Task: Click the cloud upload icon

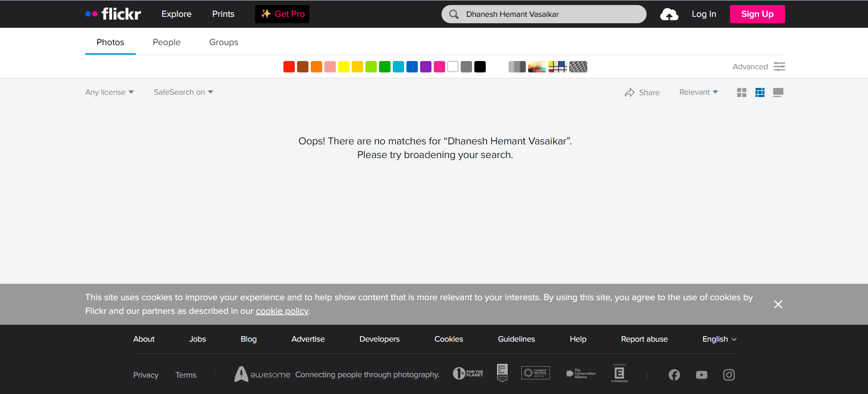Action: pyautogui.click(x=669, y=15)
